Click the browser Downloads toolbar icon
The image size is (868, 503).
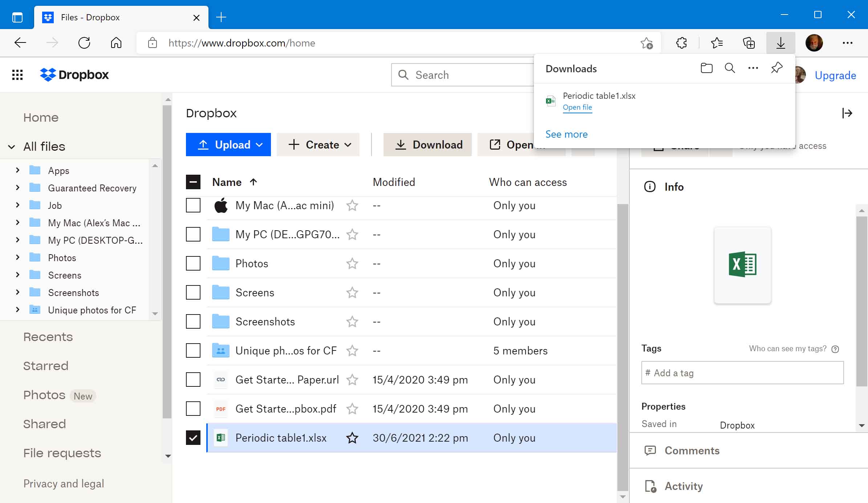pos(781,43)
